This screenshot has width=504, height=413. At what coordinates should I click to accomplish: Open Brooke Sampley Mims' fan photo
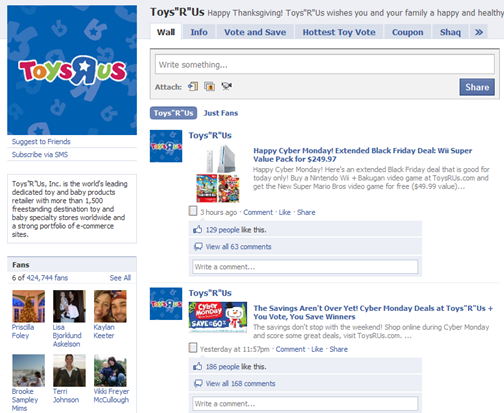(29, 370)
